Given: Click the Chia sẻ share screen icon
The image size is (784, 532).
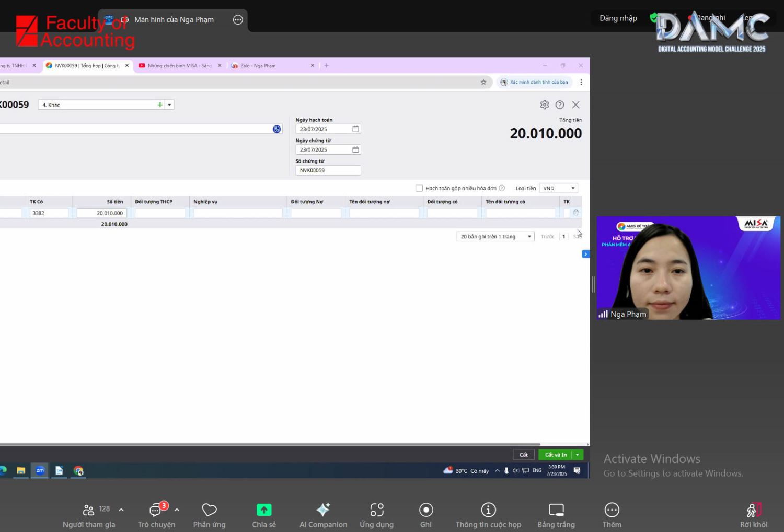Looking at the screenshot, I should click(263, 515).
